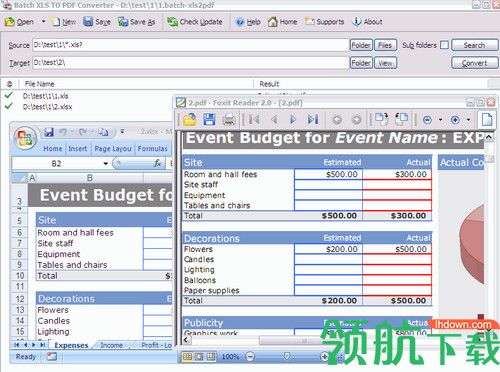Go to Home in the toolbar
The height and width of the screenshot is (372, 500).
tap(282, 22)
